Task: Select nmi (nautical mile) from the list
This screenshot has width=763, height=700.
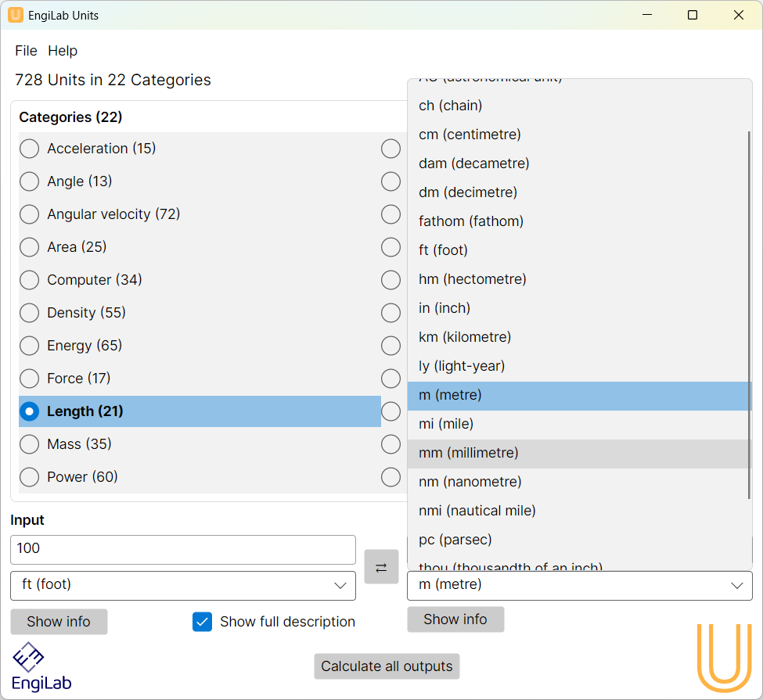Action: [477, 511]
